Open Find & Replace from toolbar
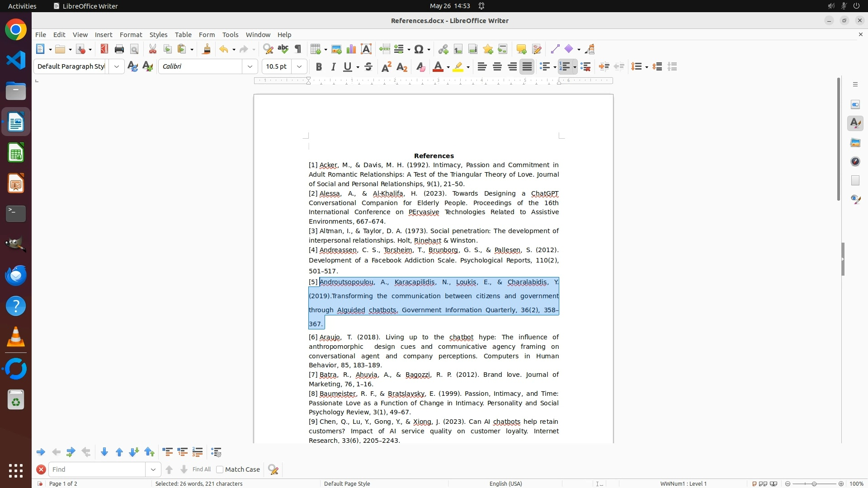Screen dimensions: 868x488 pyautogui.click(x=268, y=49)
